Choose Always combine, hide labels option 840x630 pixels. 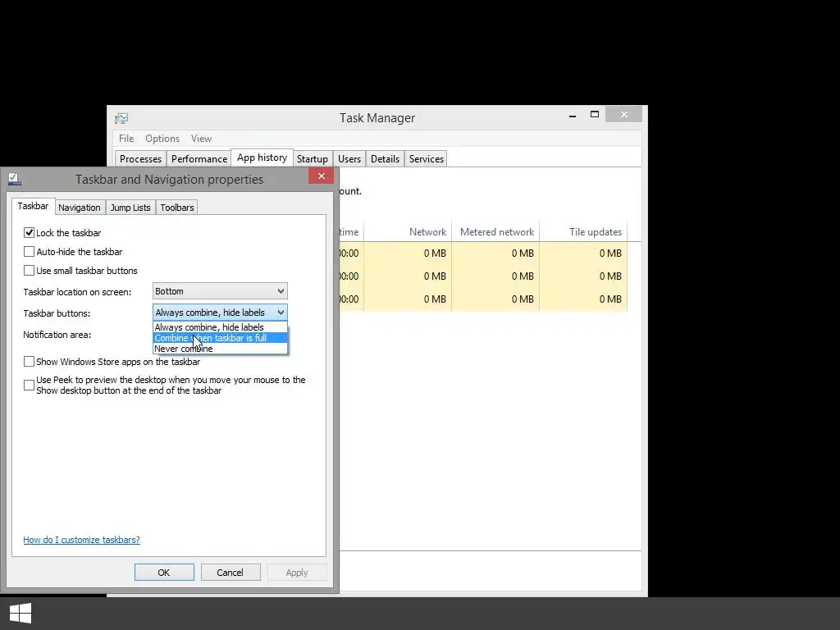click(x=220, y=327)
